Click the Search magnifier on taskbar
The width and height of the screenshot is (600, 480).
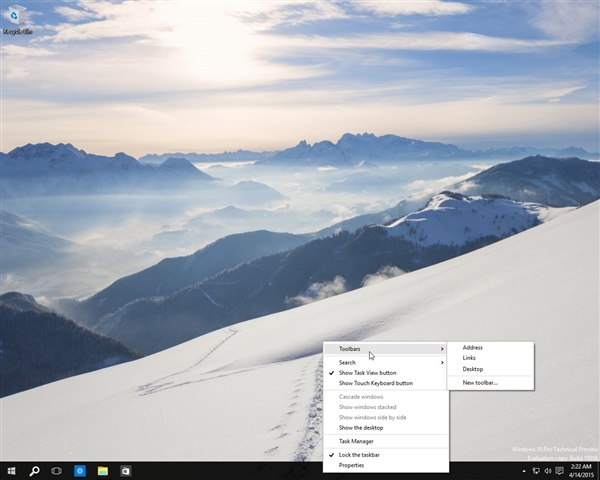[34, 470]
